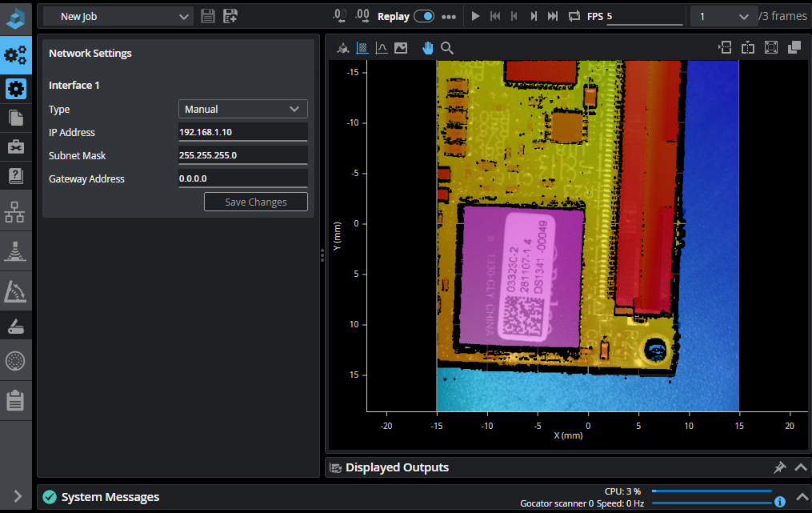Click the Gocator scanner speed bar

click(x=711, y=503)
